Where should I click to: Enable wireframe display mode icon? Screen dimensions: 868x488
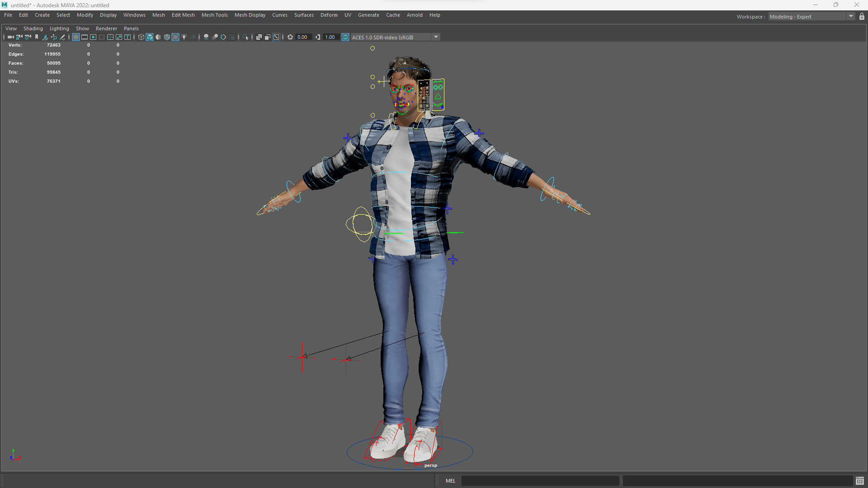pyautogui.click(x=141, y=37)
